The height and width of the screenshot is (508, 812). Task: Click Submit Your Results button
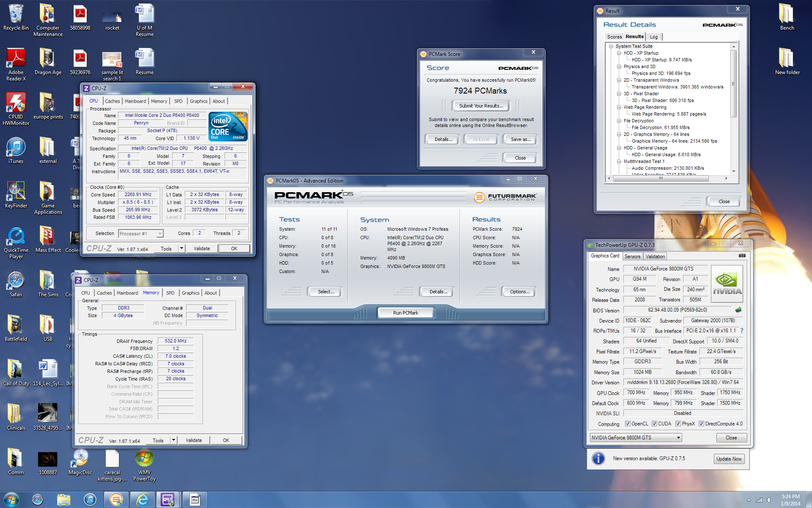tap(481, 106)
